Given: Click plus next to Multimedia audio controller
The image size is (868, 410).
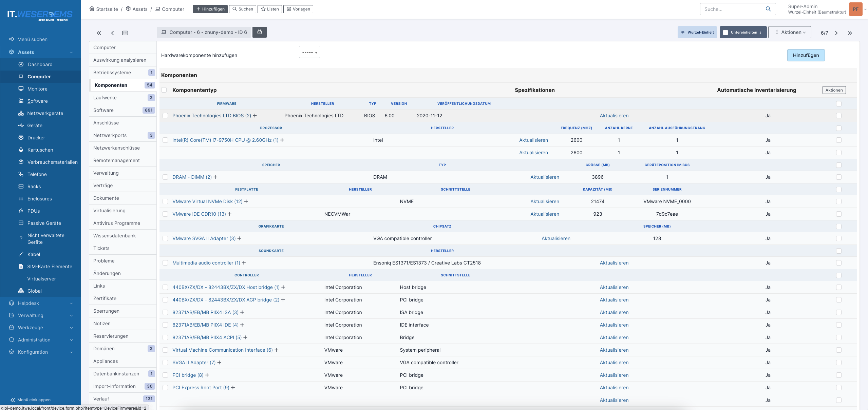Looking at the screenshot, I should tap(244, 263).
